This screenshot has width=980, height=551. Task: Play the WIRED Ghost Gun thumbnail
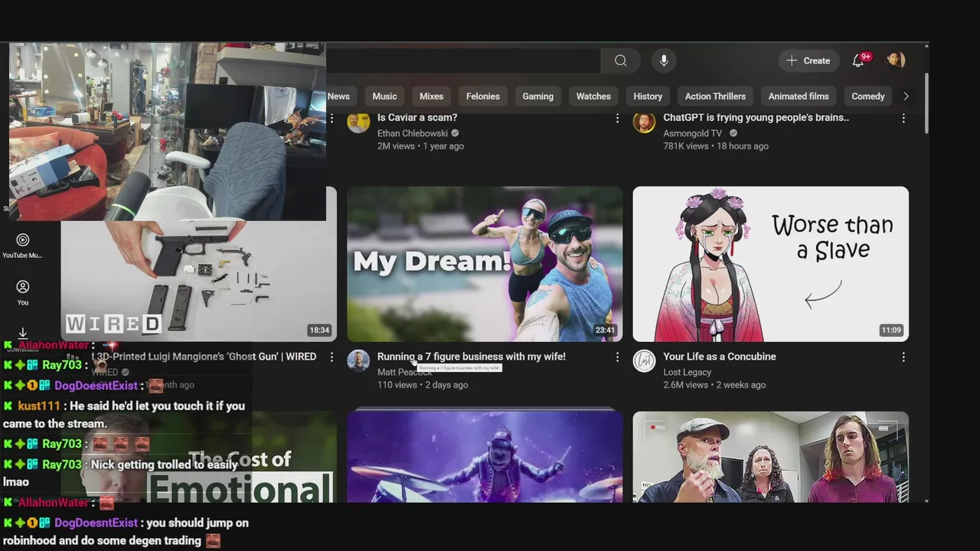[198, 280]
